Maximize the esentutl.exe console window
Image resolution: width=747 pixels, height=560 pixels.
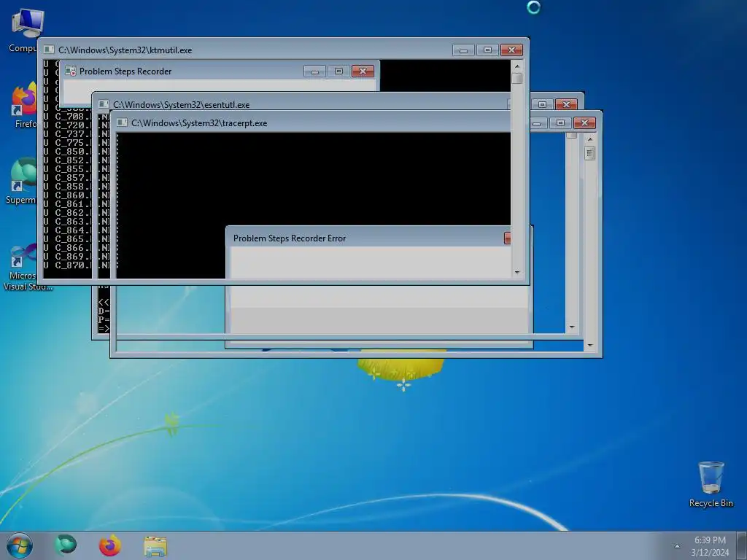(x=542, y=104)
